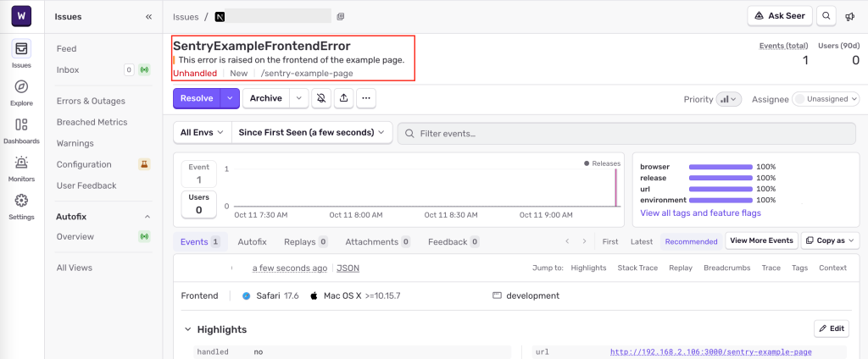This screenshot has height=359, width=868.
Task: Go to next event arrow
Action: pos(584,241)
